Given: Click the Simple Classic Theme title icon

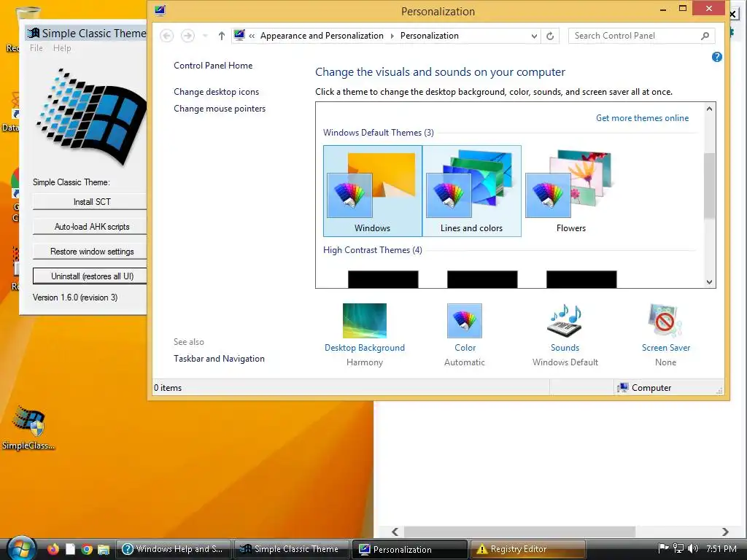Looking at the screenshot, I should click(34, 33).
